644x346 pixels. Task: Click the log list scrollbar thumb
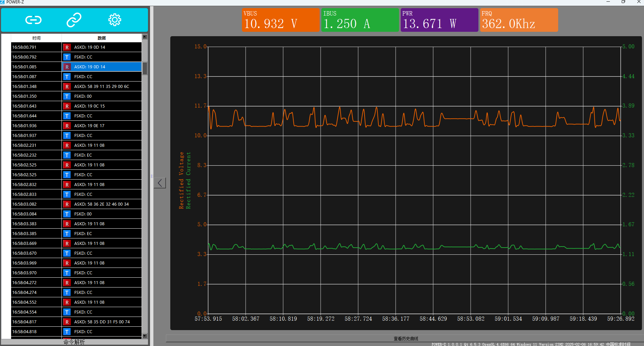tap(145, 68)
